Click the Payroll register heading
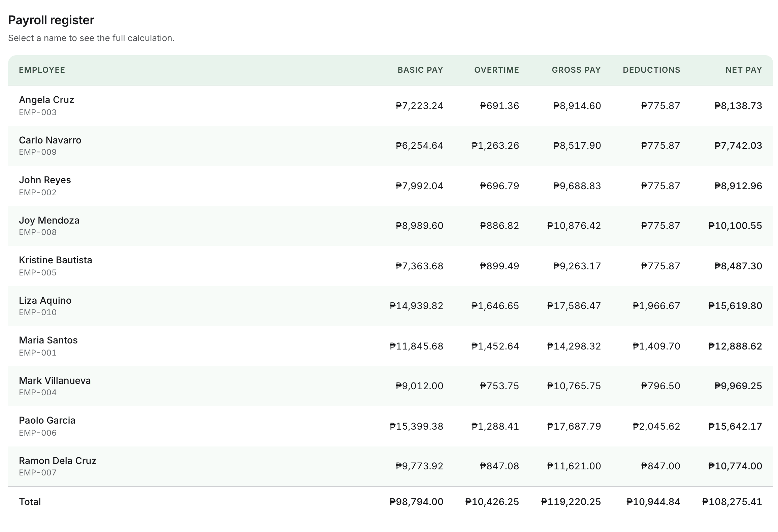The width and height of the screenshot is (778, 532). [x=51, y=20]
